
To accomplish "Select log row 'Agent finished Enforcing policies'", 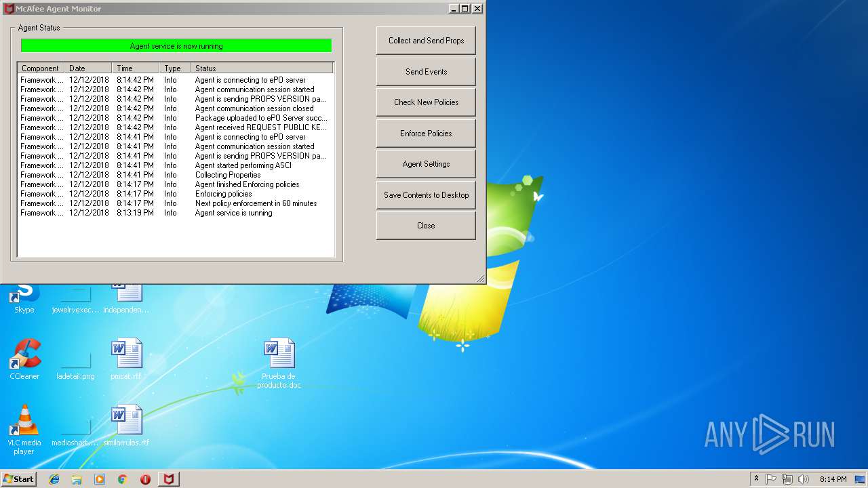I will pyautogui.click(x=176, y=184).
